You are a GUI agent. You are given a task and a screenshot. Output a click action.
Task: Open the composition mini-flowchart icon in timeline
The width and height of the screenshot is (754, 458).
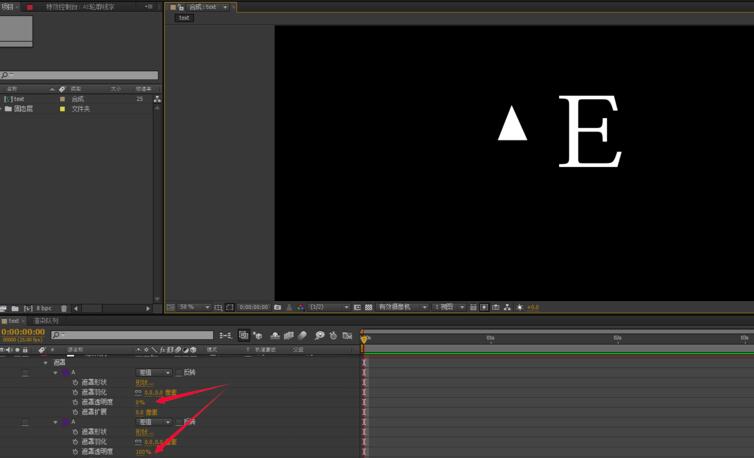(225, 335)
